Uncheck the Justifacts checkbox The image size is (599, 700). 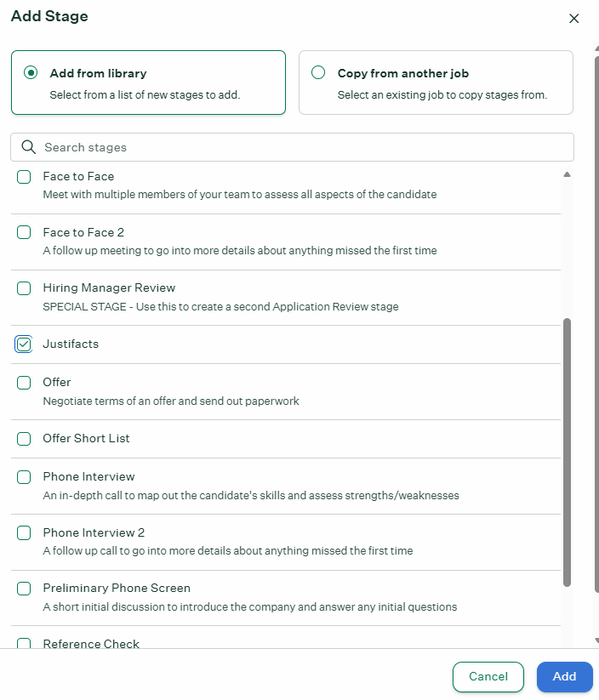(24, 344)
